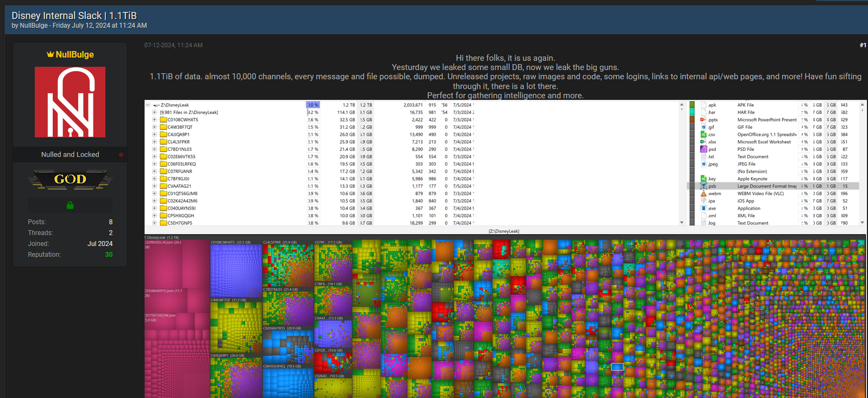The image size is (868, 398).
Task: Click the .xml file type icon
Action: [703, 216]
